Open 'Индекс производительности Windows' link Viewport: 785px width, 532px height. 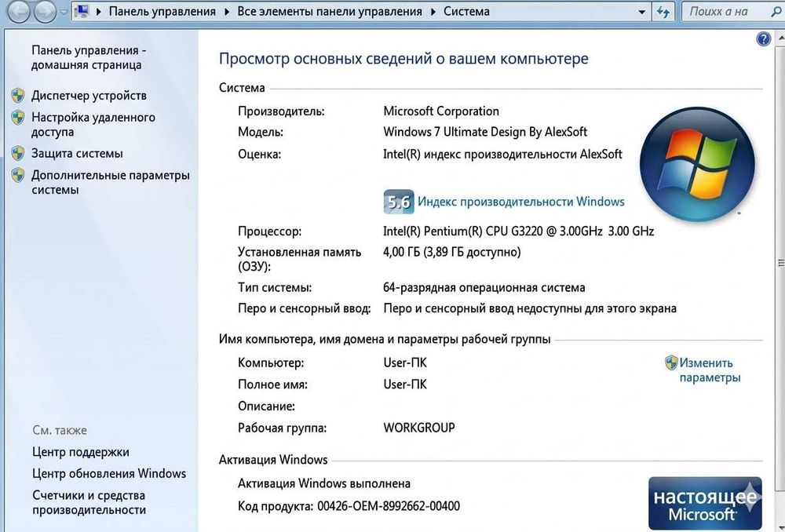(x=520, y=202)
